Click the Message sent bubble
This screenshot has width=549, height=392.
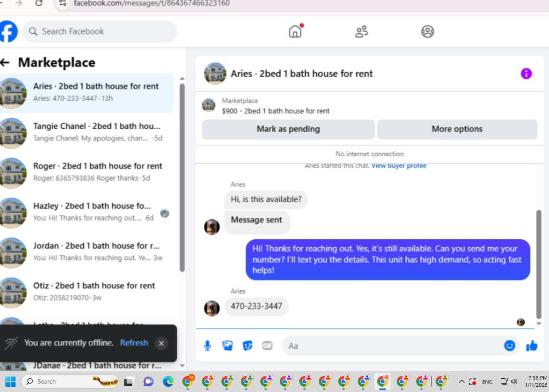[x=257, y=223]
